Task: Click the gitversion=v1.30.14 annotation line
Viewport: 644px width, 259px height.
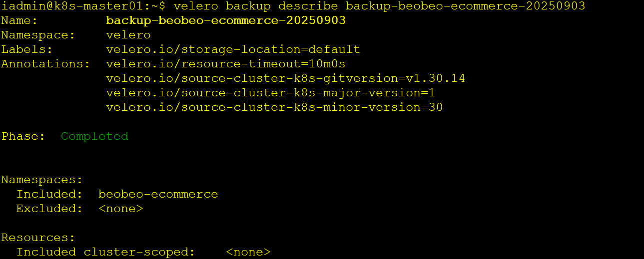Action: [x=286, y=78]
